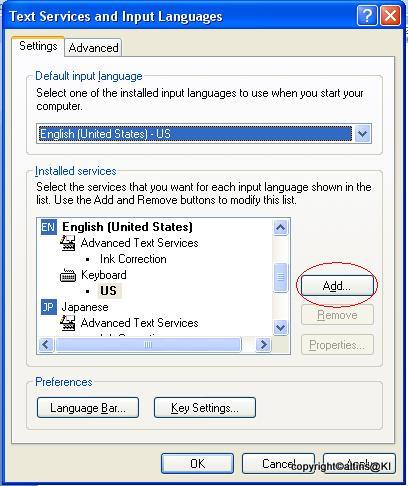Click the JP language badge icon
This screenshot has width=408, height=486.
tap(48, 307)
